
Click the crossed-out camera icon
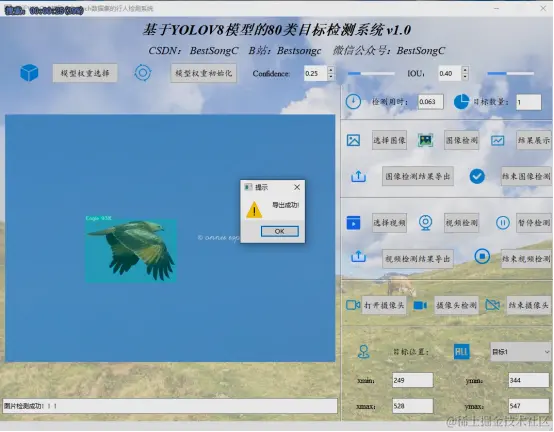tap(493, 305)
